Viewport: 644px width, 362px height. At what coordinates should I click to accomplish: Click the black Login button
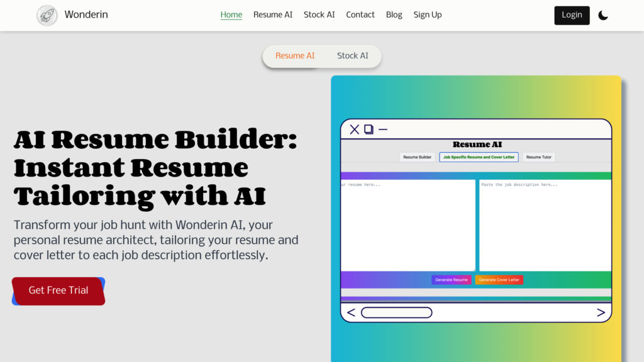[x=572, y=16]
